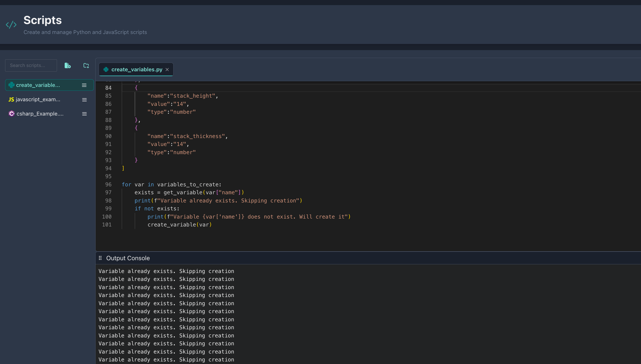Select create_variable script in sidebar list
641x364 pixels.
(x=38, y=85)
